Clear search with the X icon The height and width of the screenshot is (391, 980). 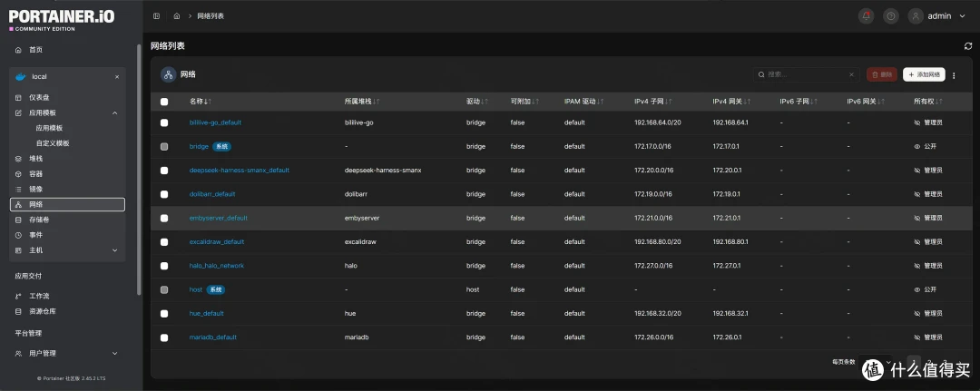pyautogui.click(x=850, y=74)
